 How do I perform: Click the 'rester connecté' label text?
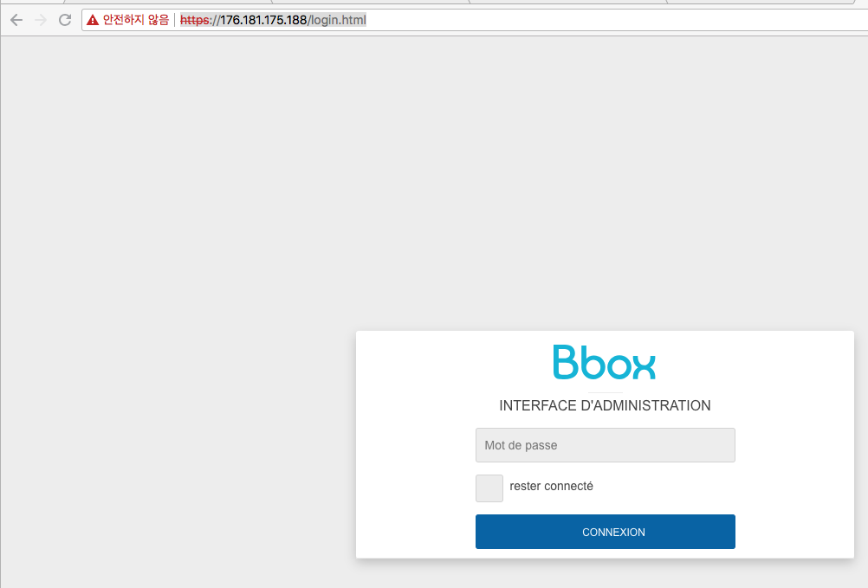pyautogui.click(x=551, y=486)
